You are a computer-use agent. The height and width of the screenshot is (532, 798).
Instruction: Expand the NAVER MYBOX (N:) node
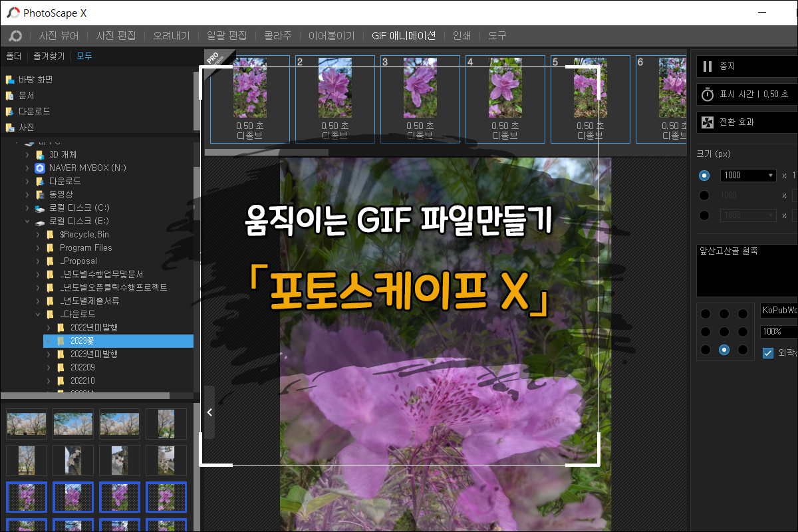27,168
